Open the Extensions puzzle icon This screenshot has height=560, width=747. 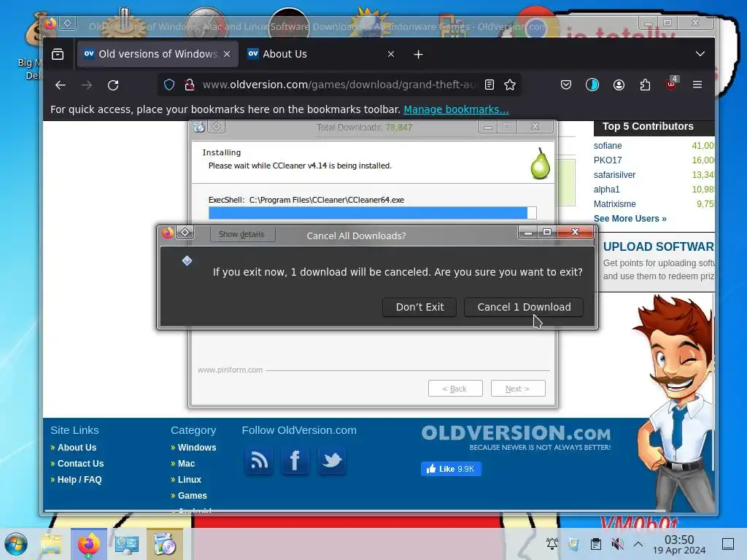tap(645, 85)
